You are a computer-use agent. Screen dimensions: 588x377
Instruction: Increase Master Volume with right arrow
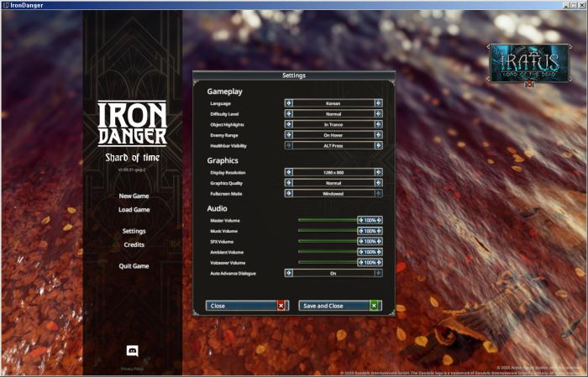pyautogui.click(x=379, y=220)
